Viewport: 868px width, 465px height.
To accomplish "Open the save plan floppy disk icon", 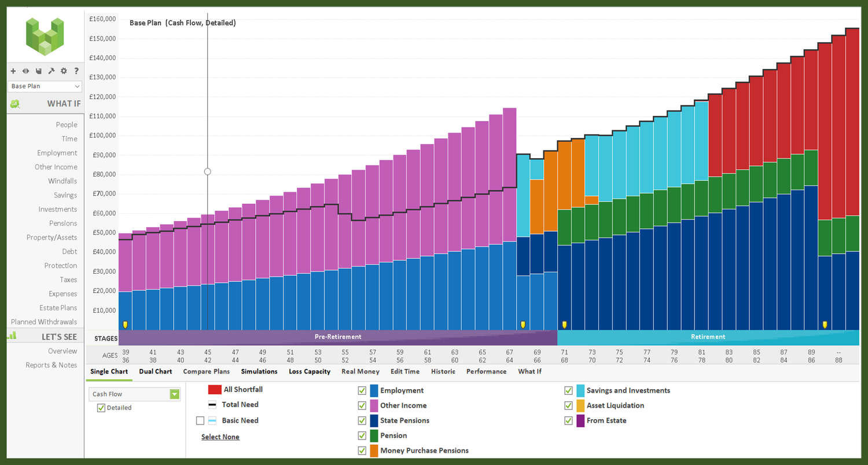I will (38, 71).
